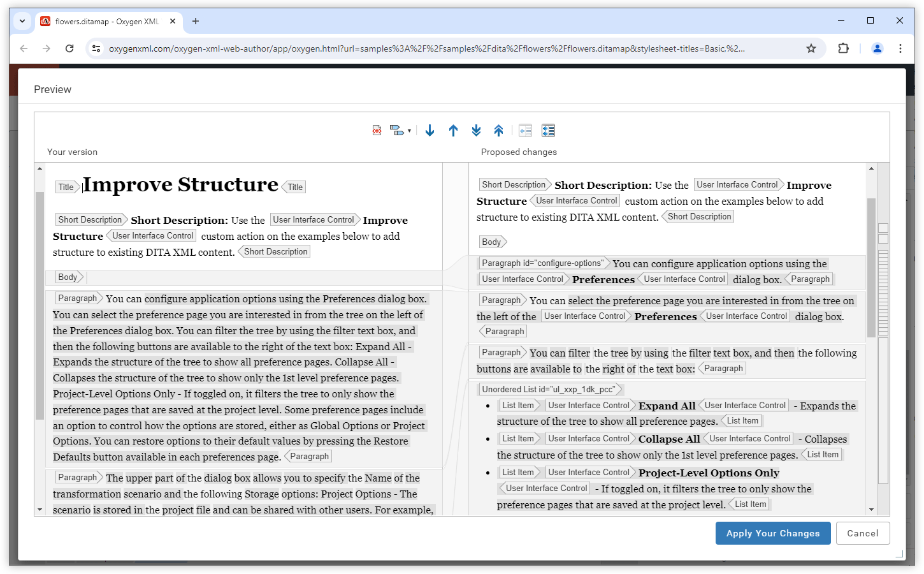
Task: Select the closing Title tag
Action: [294, 187]
